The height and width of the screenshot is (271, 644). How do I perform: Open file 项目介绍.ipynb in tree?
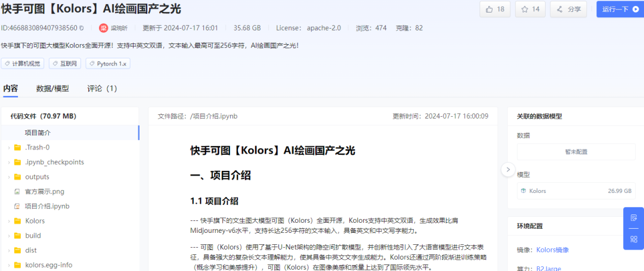tap(47, 206)
